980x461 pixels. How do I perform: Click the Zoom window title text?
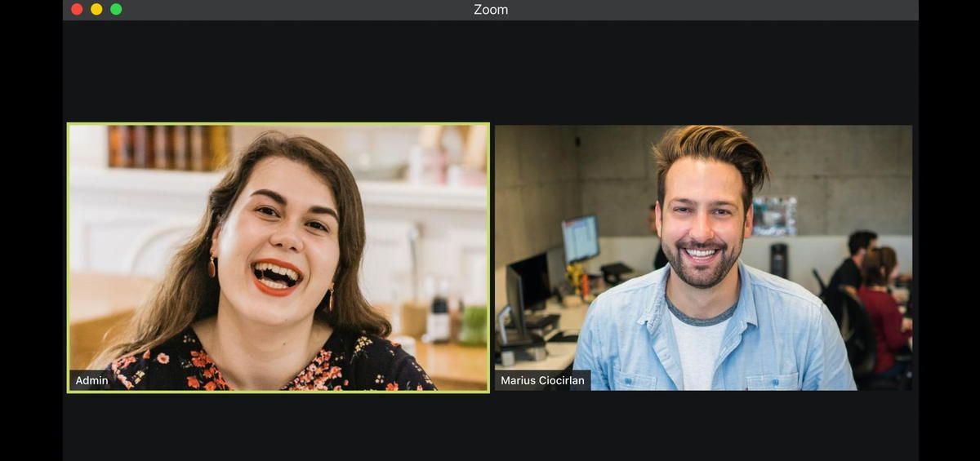point(491,10)
